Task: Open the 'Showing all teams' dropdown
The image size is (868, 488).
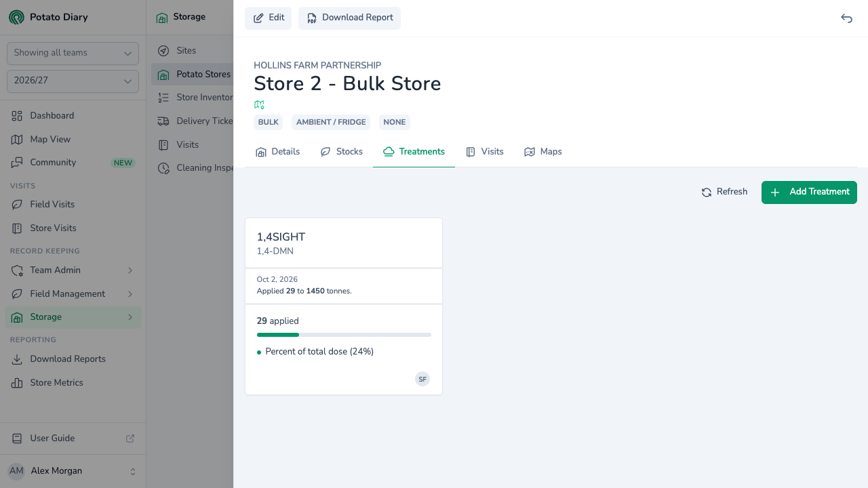Action: click(x=73, y=53)
